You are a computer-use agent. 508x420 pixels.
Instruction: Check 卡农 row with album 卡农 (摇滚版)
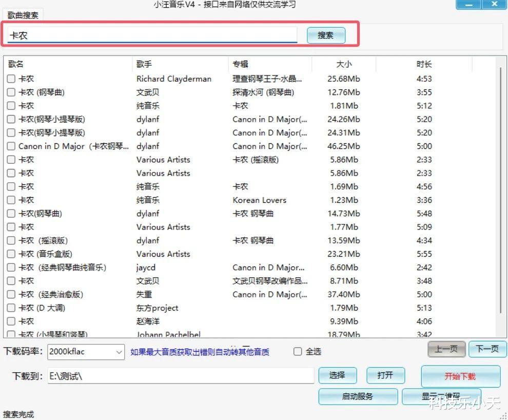coord(11,160)
